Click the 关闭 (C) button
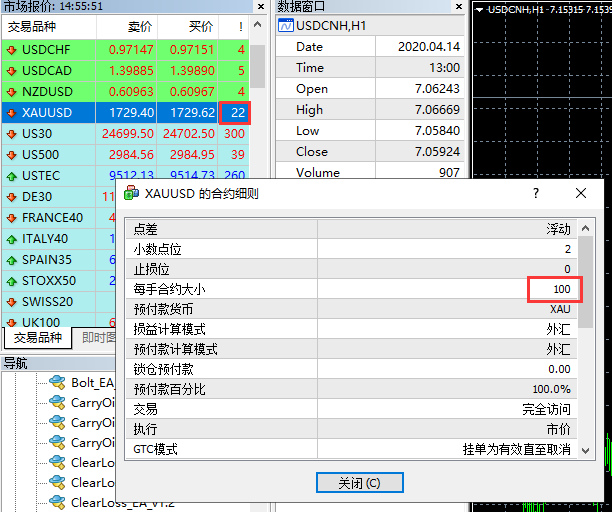The image size is (612, 512). tap(359, 483)
